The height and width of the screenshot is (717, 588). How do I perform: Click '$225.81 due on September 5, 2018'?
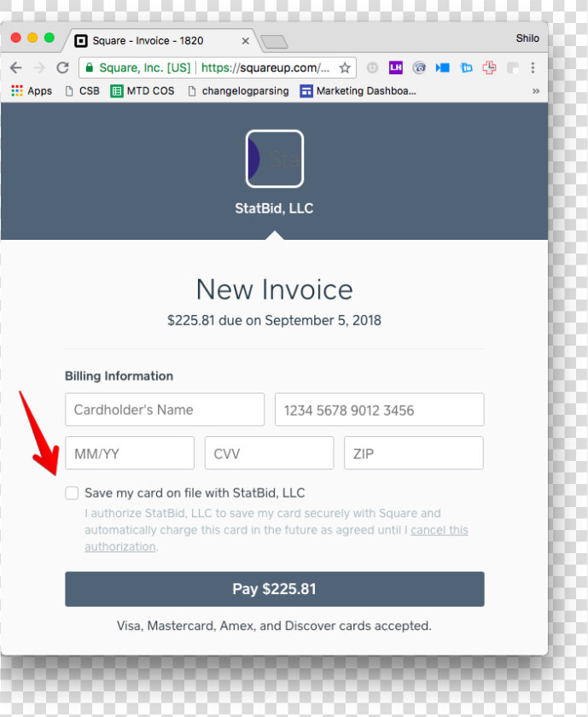coord(274,320)
